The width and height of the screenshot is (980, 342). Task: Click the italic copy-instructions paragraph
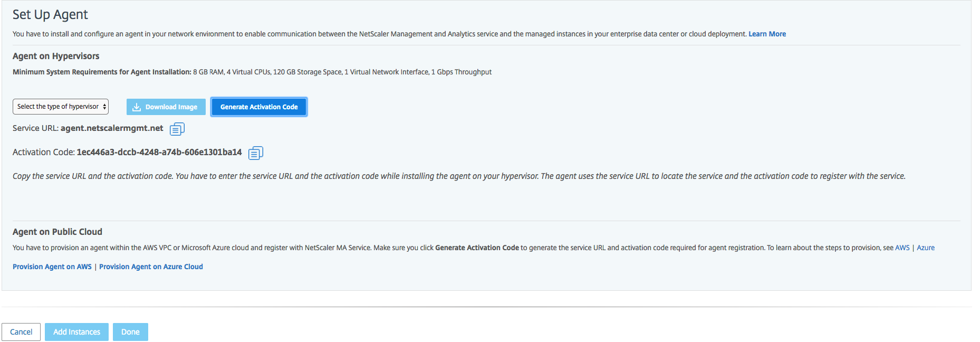click(459, 176)
